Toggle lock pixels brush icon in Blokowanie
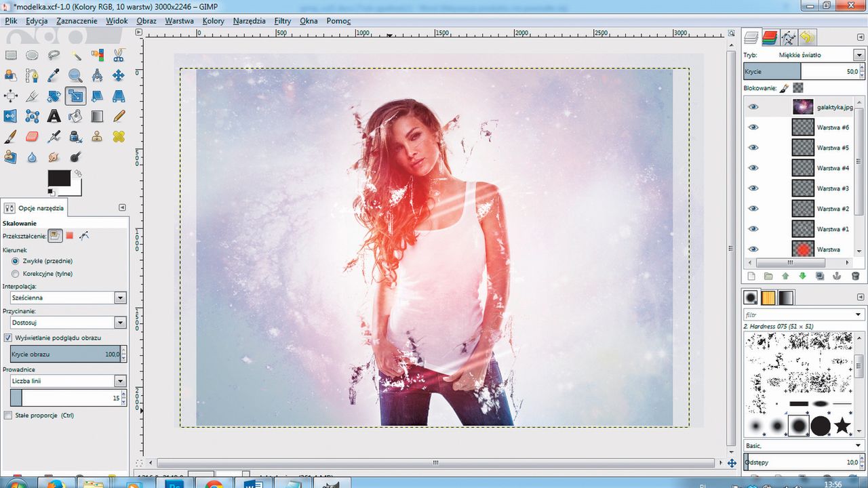This screenshot has height=488, width=868. coord(784,88)
